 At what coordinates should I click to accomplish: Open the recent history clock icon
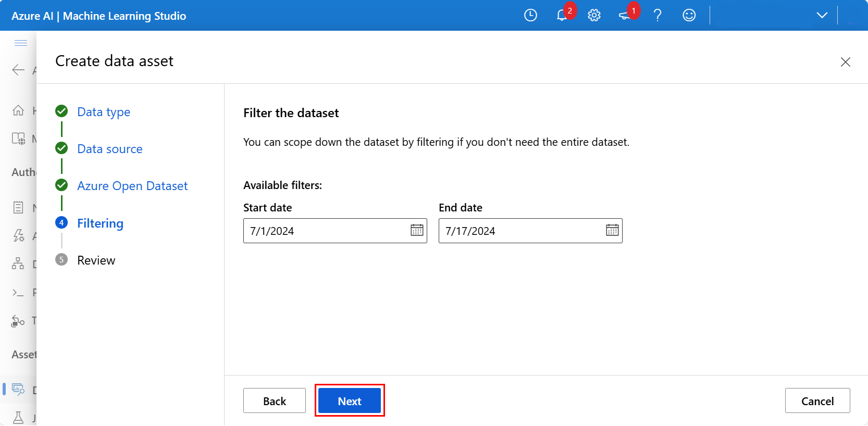[530, 16]
